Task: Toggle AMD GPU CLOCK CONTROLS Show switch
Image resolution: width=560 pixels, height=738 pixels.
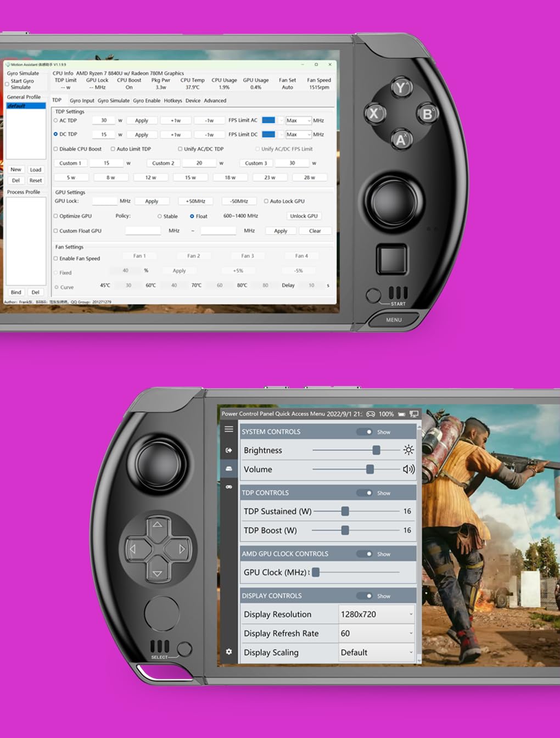Action: (365, 553)
